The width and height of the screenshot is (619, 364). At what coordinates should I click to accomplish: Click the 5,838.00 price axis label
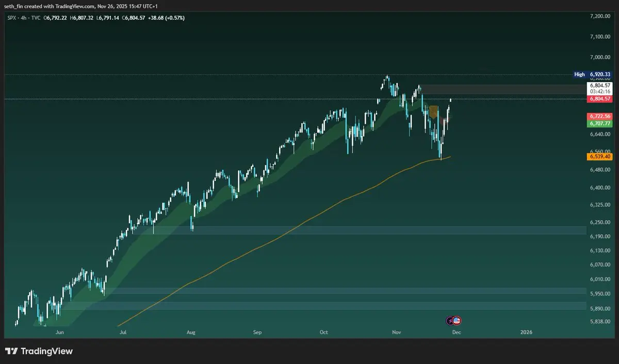[x=600, y=322]
